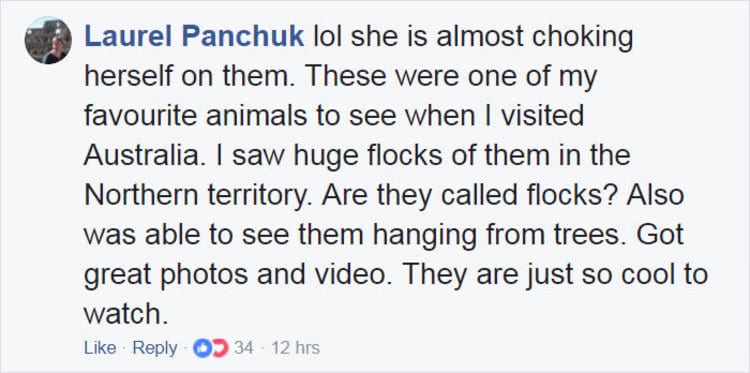Click the blue thumbs-up reaction icon
This screenshot has width=750, height=373.
[x=200, y=348]
